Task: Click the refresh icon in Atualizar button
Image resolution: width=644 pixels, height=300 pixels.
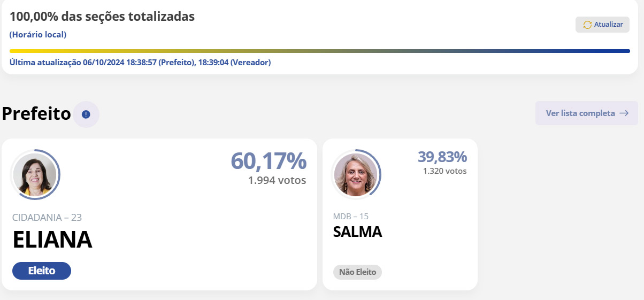Action: pyautogui.click(x=587, y=25)
